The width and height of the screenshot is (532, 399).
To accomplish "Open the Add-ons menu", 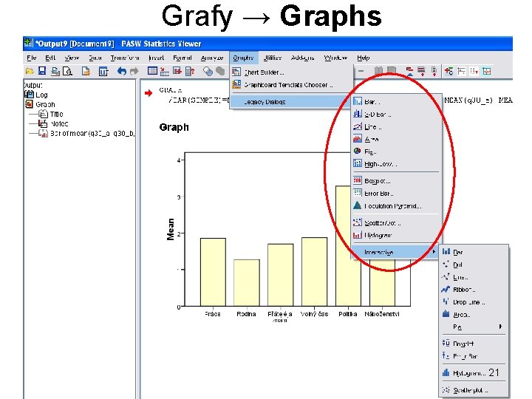I will 302,58.
